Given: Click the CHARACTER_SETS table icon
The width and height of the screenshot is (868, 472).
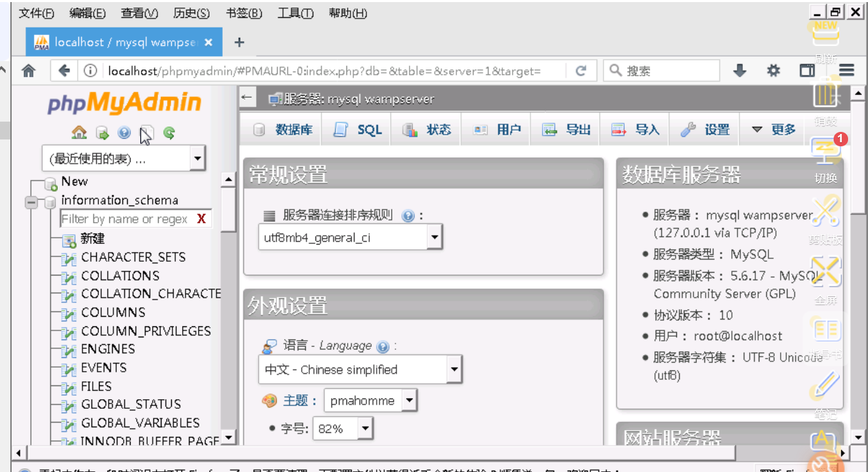Looking at the screenshot, I should [x=69, y=258].
